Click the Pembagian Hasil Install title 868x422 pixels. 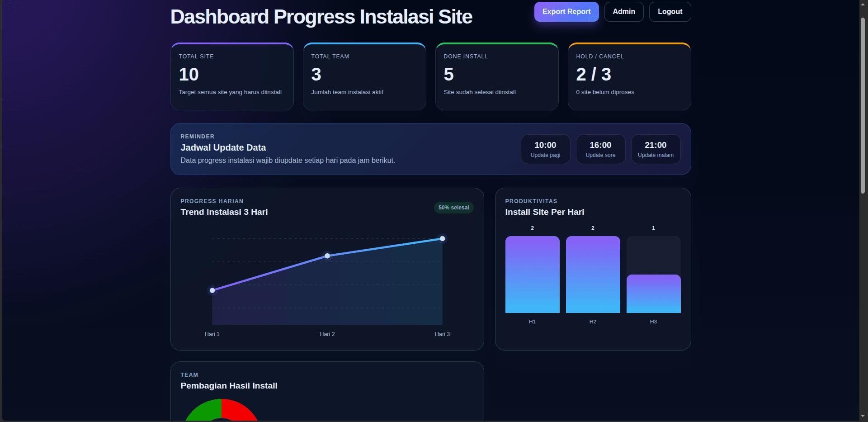pyautogui.click(x=229, y=386)
